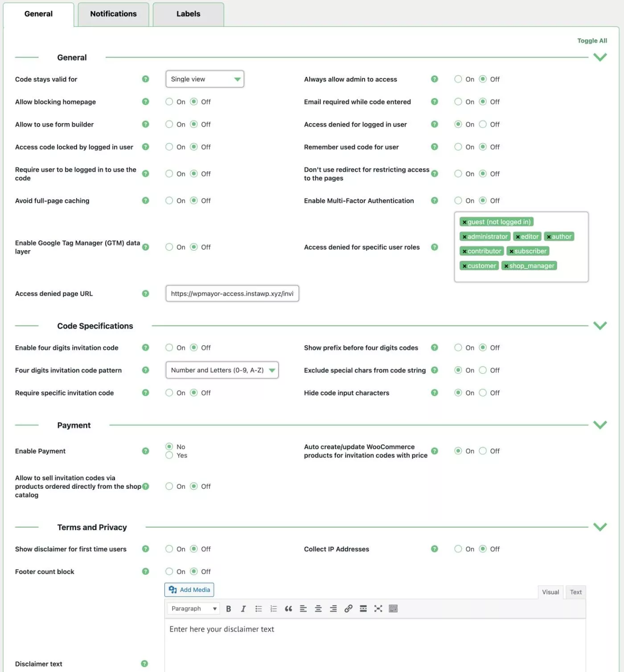624x672 pixels.
Task: Turn on Avoid full-page caching
Action: coord(169,201)
